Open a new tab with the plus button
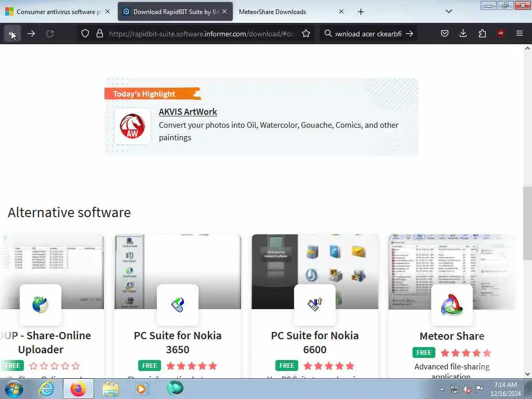Image resolution: width=532 pixels, height=399 pixels. 361,12
